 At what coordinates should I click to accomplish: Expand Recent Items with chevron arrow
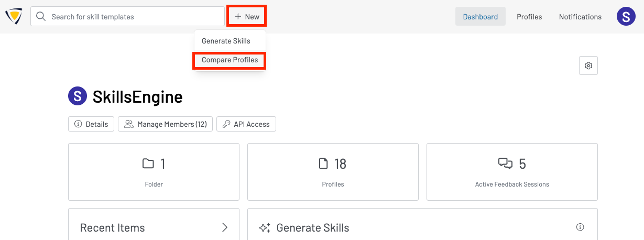point(225,227)
